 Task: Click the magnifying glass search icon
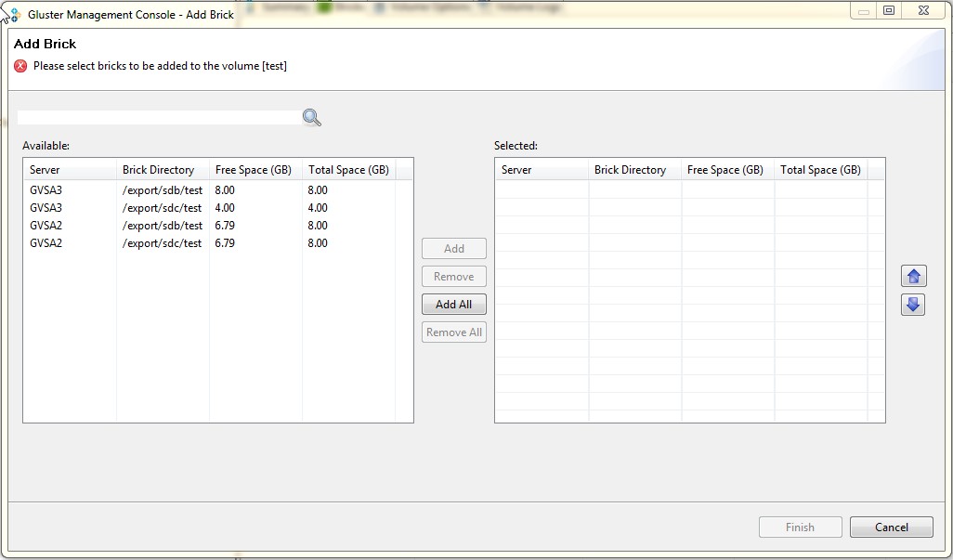[311, 117]
